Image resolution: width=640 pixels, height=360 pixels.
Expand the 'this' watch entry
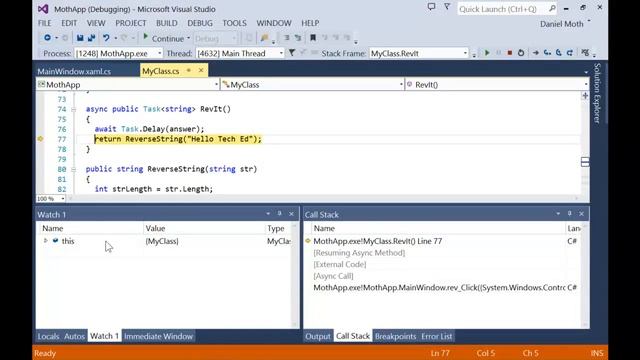[46, 241]
